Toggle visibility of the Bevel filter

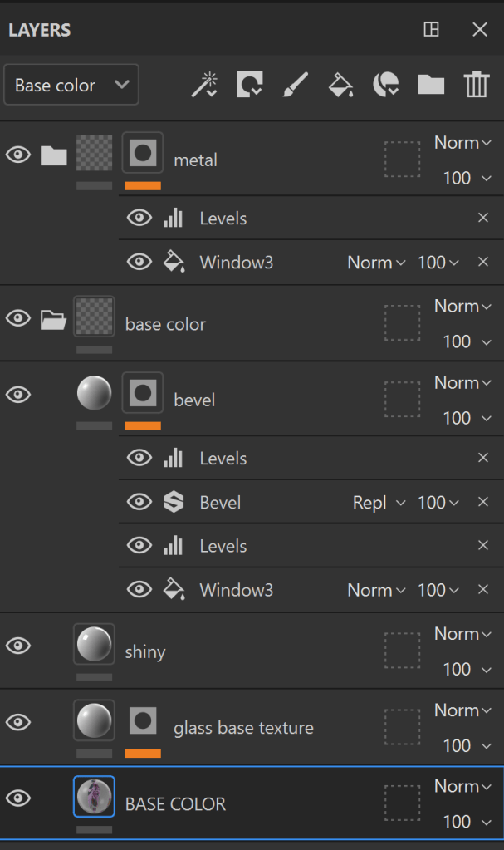click(x=139, y=502)
